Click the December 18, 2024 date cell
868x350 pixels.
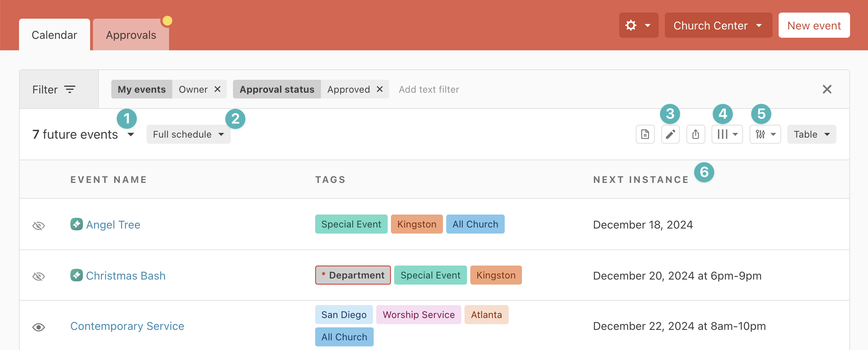click(643, 225)
